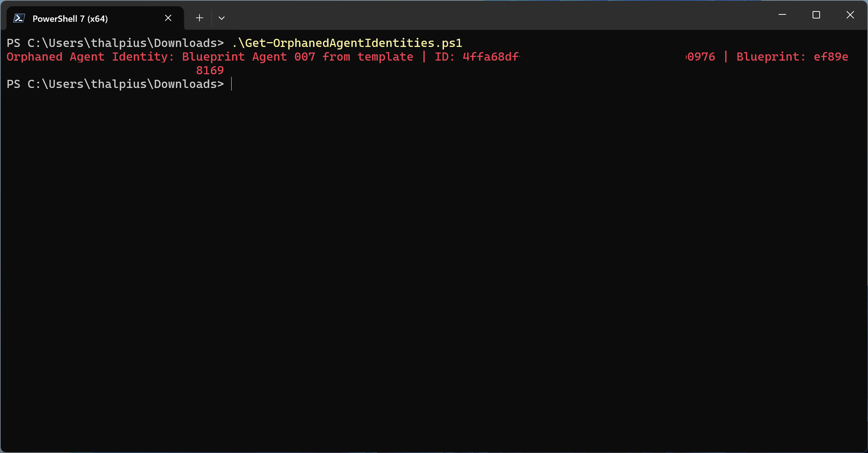Open a new tab with plus button
The width and height of the screenshot is (868, 453).
point(199,18)
